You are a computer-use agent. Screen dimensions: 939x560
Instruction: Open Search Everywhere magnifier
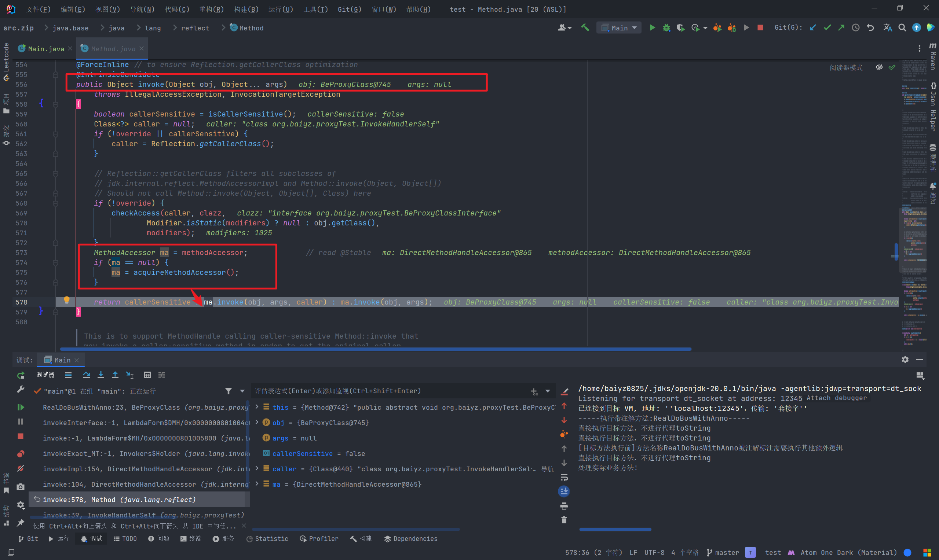point(902,27)
